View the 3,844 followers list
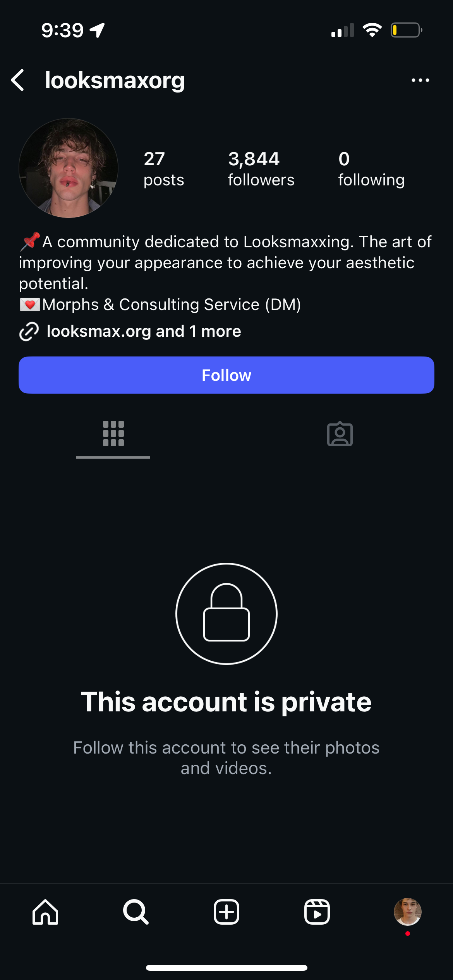This screenshot has width=453, height=980. 261,169
